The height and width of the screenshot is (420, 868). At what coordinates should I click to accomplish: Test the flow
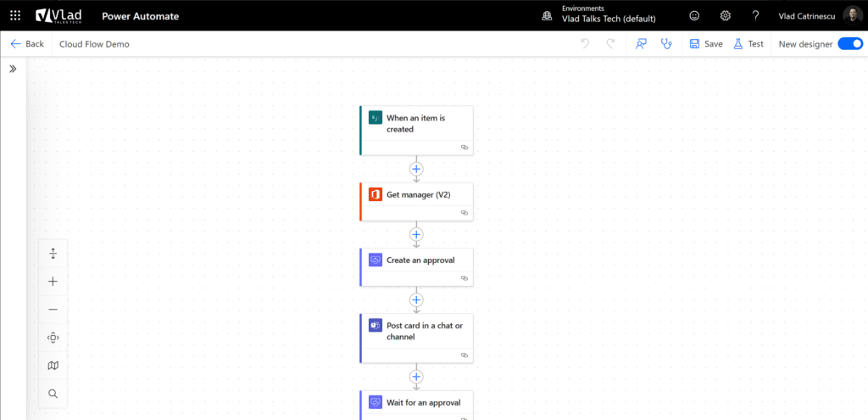(748, 44)
